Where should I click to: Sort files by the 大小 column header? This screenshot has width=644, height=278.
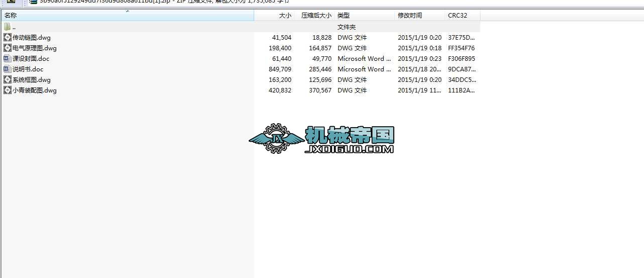click(274, 16)
